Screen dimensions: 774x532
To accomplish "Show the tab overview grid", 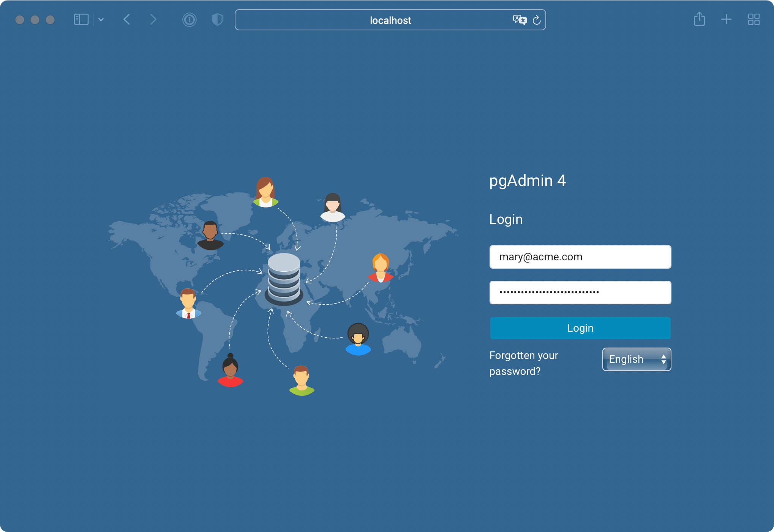I will (x=753, y=19).
